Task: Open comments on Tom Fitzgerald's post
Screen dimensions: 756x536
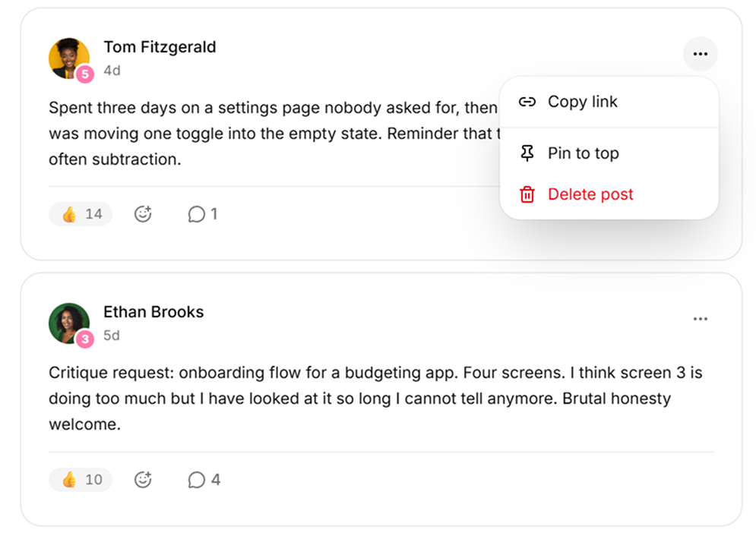Action: [203, 214]
